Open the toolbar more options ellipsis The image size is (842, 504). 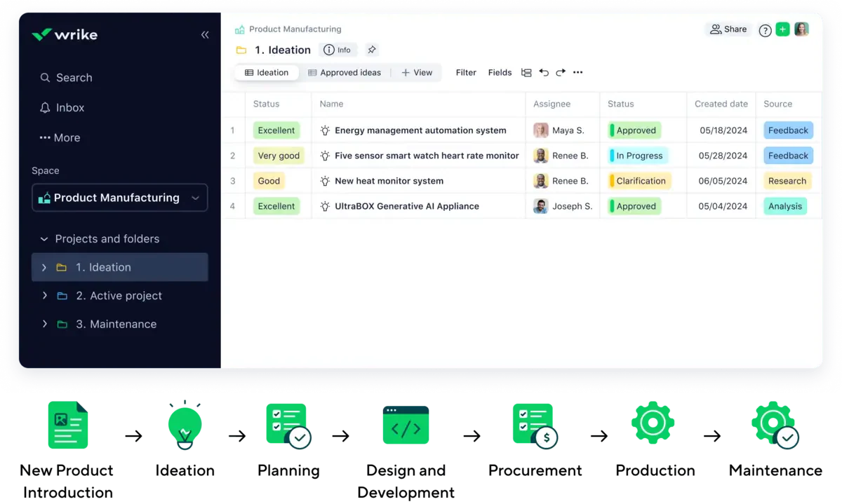(577, 72)
